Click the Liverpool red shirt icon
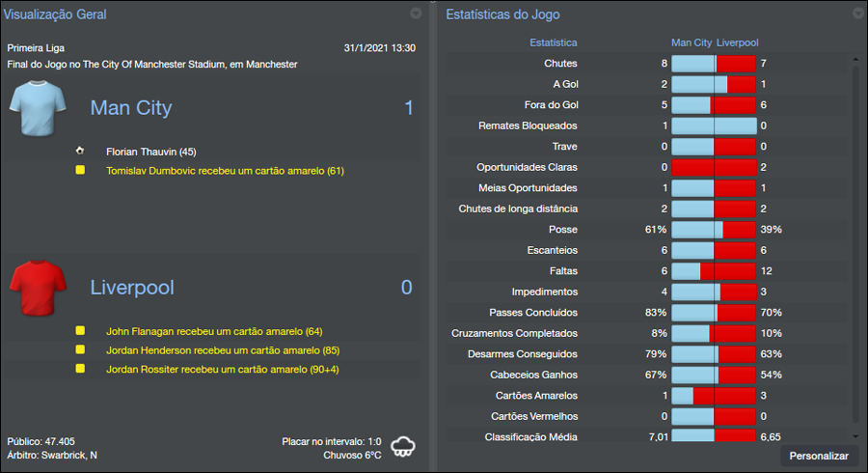868x473 pixels. [x=37, y=287]
